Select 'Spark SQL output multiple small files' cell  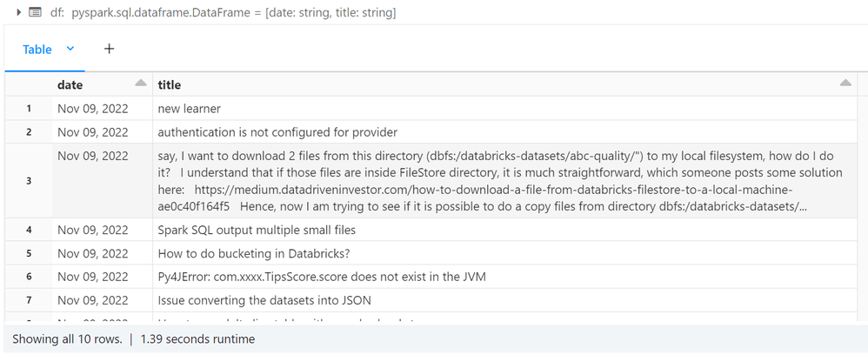point(257,230)
